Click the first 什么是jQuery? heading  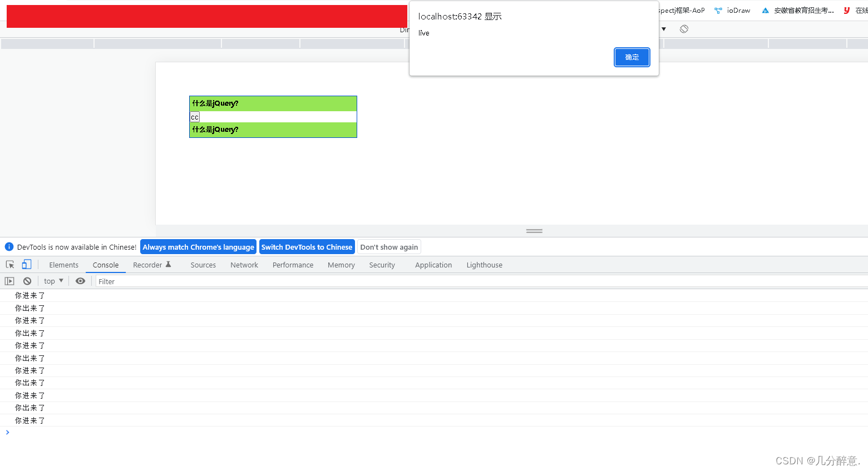[x=273, y=103]
